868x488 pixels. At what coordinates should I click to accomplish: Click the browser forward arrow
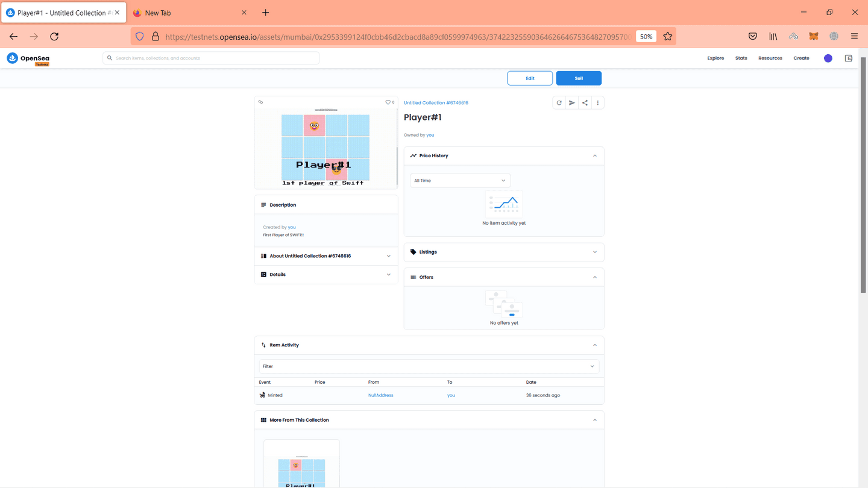pos(34,37)
